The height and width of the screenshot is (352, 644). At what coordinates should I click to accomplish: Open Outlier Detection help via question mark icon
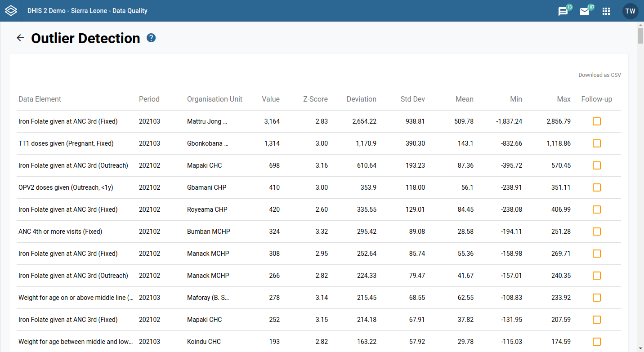(x=151, y=38)
